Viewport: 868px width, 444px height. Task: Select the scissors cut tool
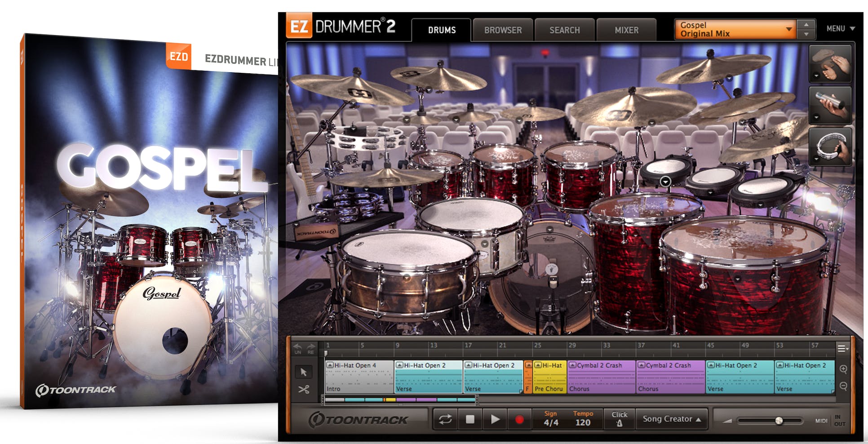304,390
